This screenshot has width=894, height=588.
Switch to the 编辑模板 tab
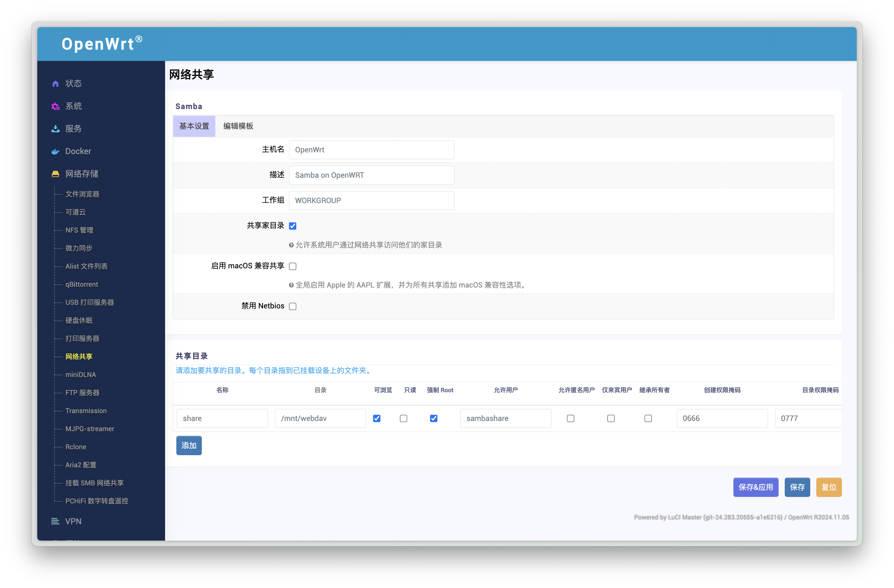click(238, 126)
